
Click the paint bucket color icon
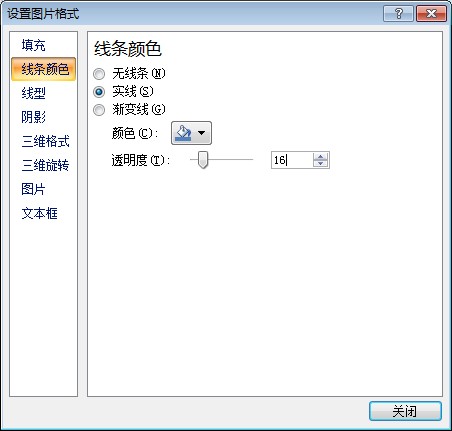[183, 133]
